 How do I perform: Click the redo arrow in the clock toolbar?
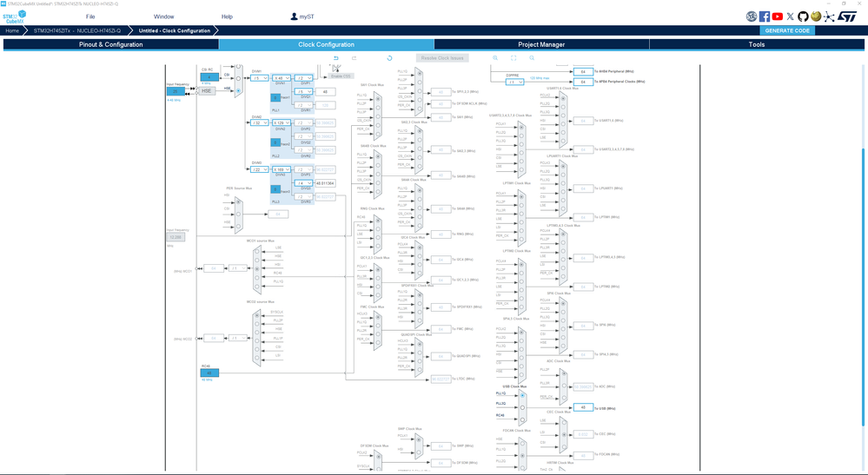[x=354, y=58]
